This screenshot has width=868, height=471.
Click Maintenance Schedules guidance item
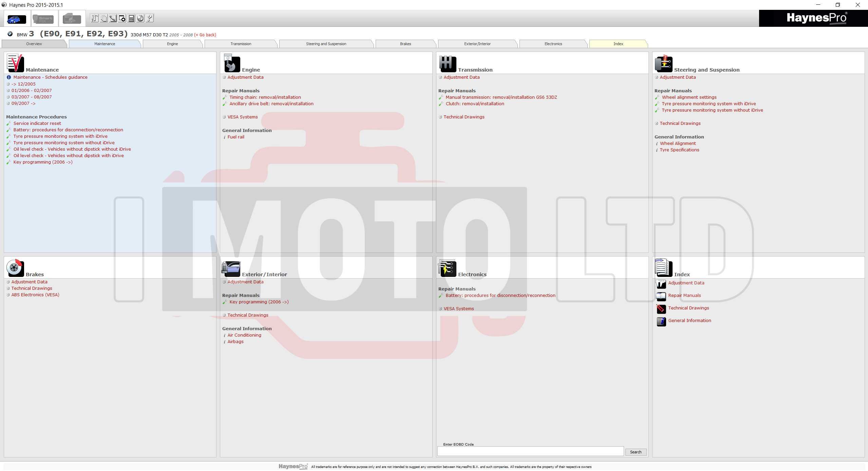point(49,77)
